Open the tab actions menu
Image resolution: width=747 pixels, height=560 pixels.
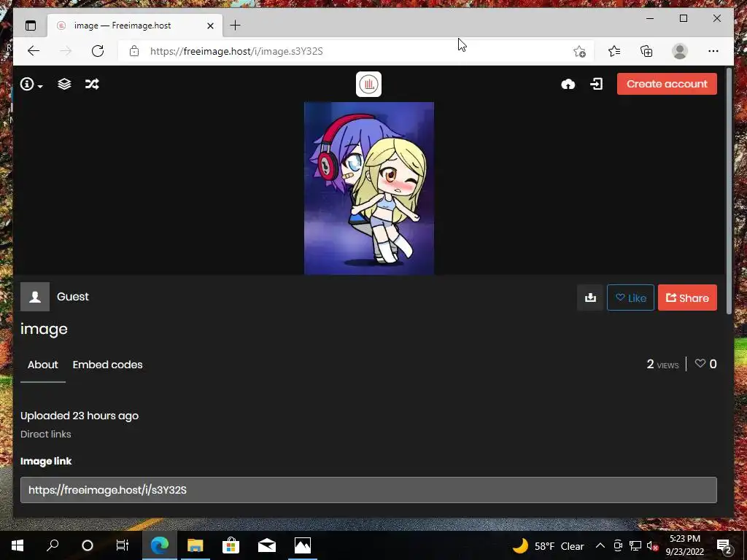tap(31, 26)
